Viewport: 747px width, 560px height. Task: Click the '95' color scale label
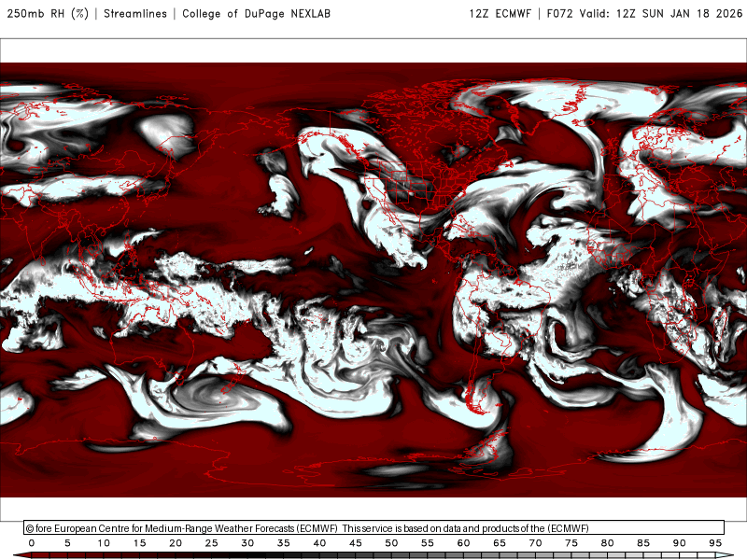715,543
